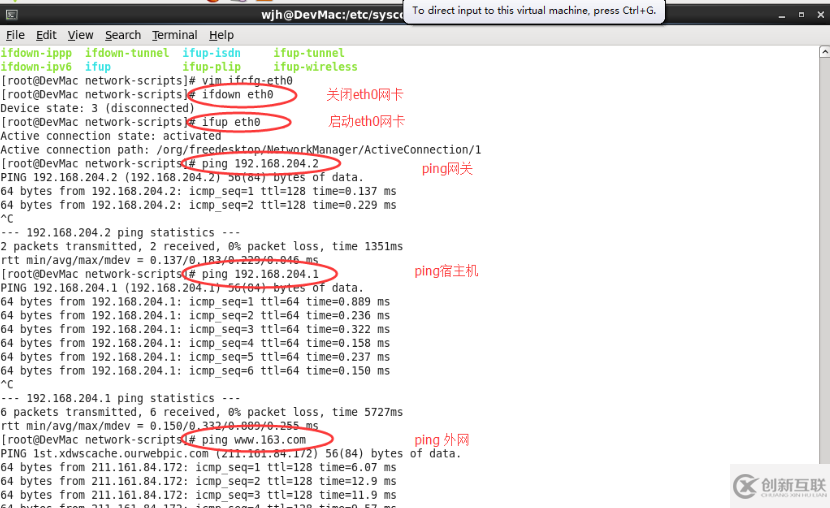Close the terminal window

tap(820, 15)
